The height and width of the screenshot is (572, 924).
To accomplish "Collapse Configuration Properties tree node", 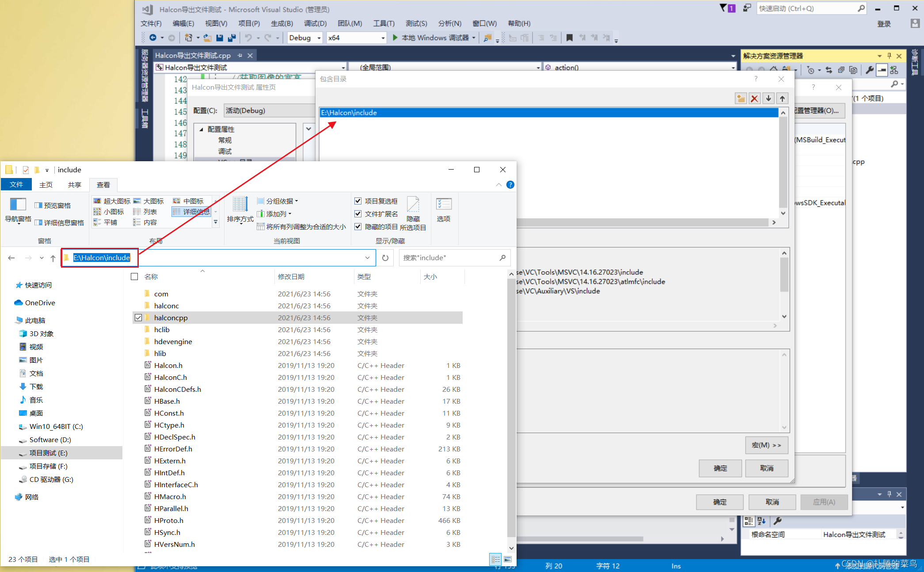I will (x=201, y=129).
